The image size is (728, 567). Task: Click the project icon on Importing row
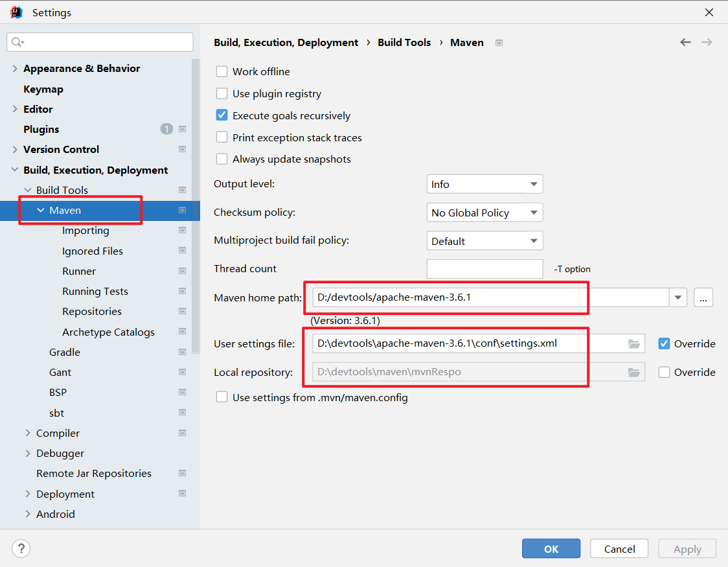pos(183,230)
